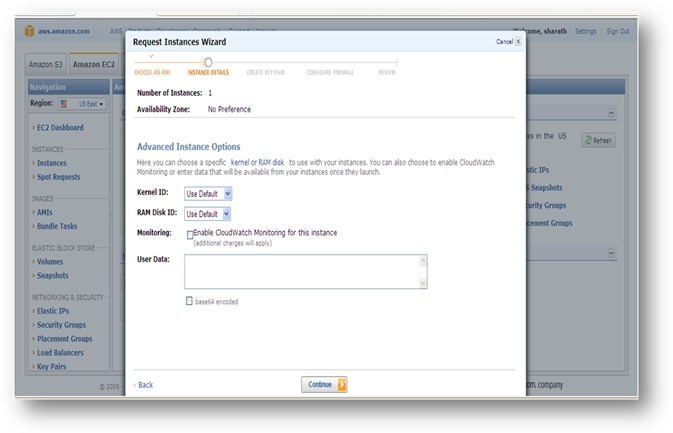Image resolution: width=673 pixels, height=433 pixels.
Task: Open the Kernel ID dropdown
Action: (208, 194)
